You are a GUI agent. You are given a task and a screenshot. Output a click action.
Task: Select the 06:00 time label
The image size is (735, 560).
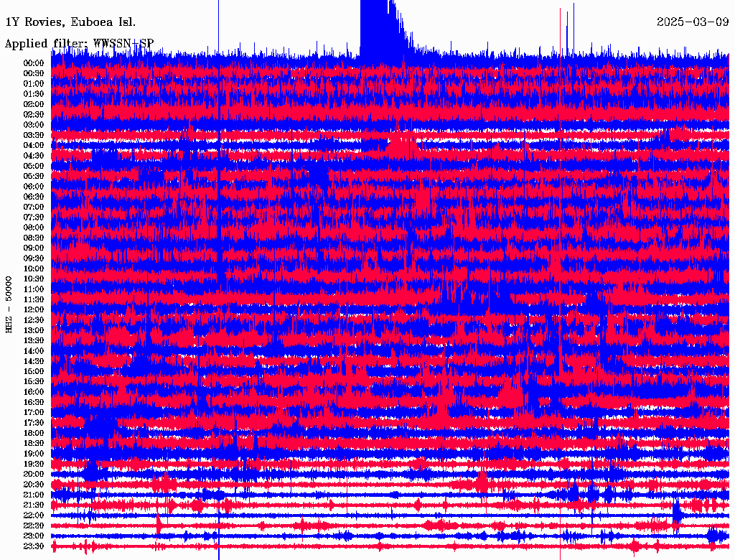(33, 187)
